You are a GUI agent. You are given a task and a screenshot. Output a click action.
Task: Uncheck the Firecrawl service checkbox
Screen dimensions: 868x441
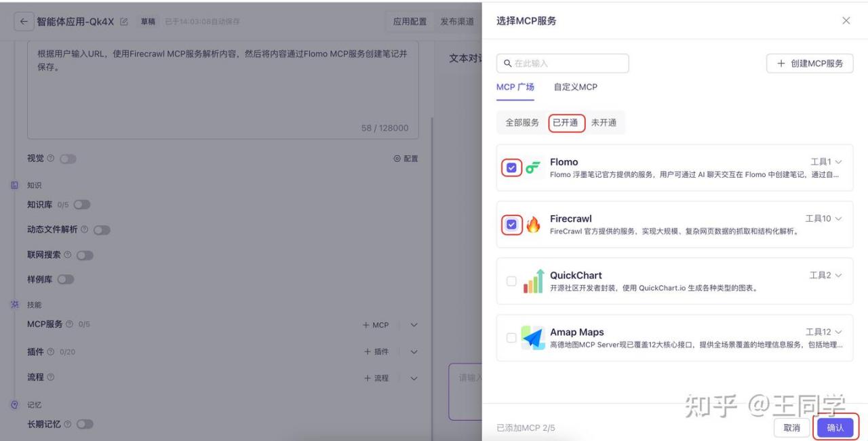coord(511,225)
